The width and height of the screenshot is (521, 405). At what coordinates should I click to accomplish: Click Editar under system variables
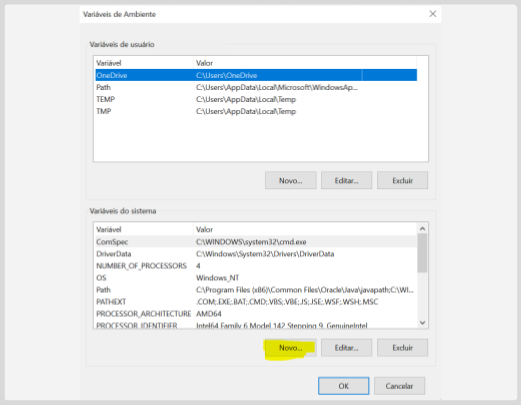tap(346, 348)
